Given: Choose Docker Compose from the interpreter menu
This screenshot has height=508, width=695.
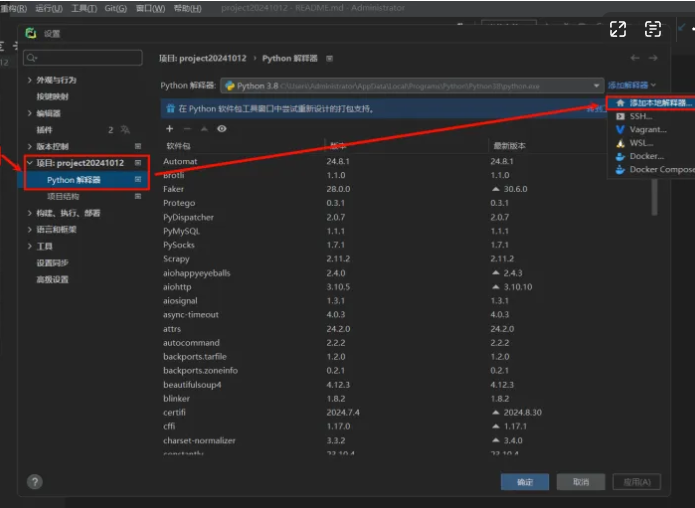Looking at the screenshot, I should (651, 169).
